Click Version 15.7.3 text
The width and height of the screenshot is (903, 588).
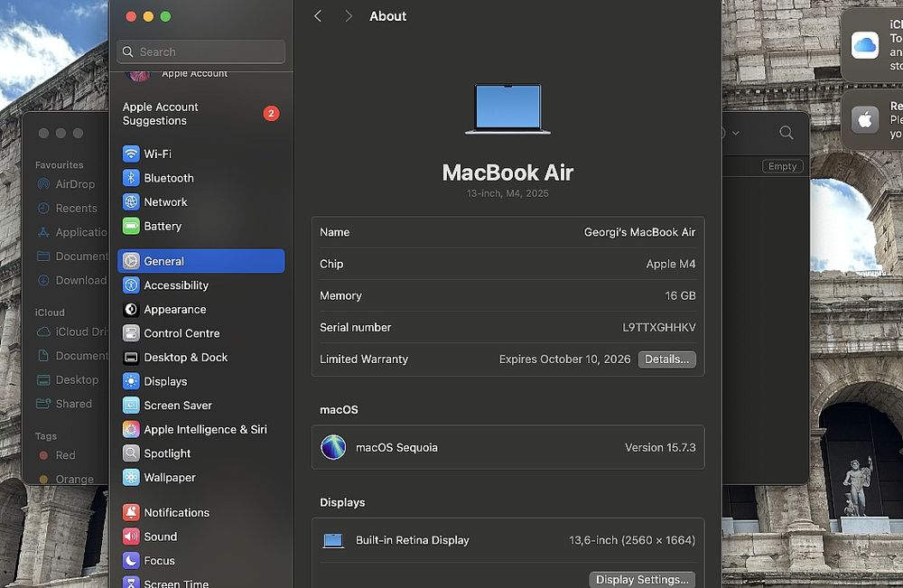[660, 447]
